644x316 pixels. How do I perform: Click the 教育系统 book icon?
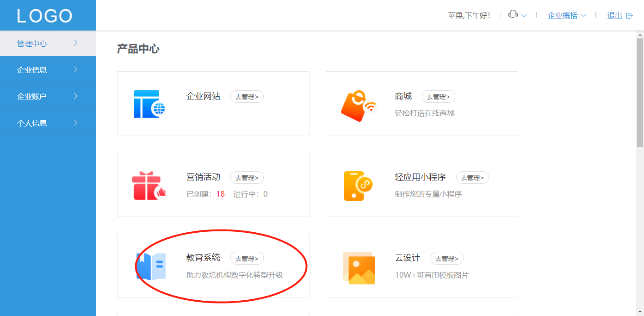tap(151, 266)
